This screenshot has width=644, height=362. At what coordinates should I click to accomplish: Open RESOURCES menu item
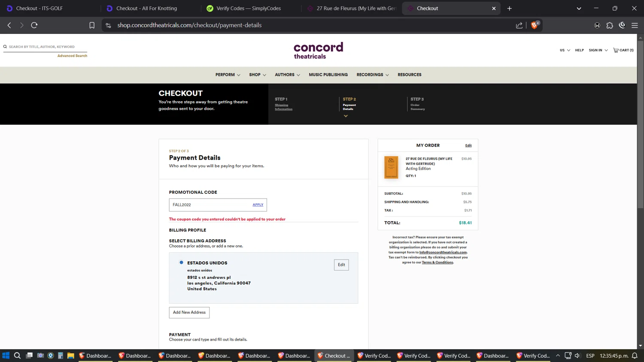[x=409, y=75]
